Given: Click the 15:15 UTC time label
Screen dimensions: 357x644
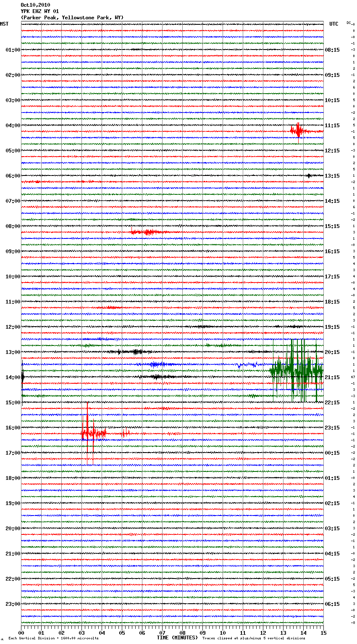Looking at the screenshot, I should (x=332, y=226).
